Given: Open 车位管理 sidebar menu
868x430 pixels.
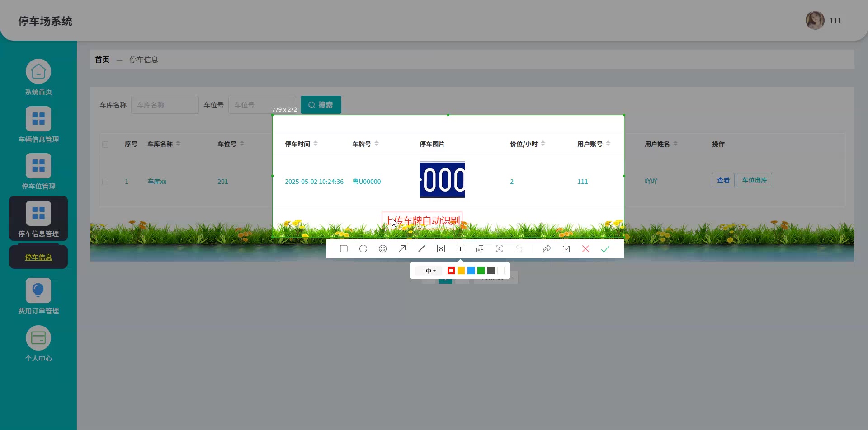Looking at the screenshot, I should pos(38,172).
